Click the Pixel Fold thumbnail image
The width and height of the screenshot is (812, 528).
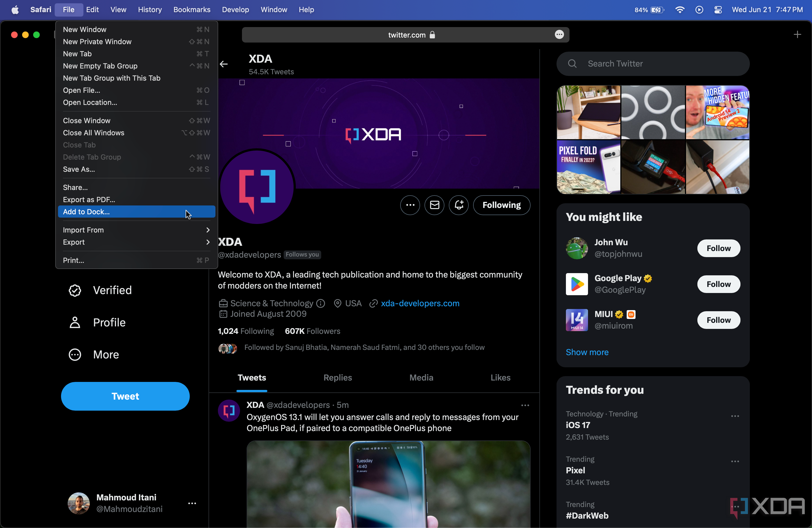pos(588,166)
